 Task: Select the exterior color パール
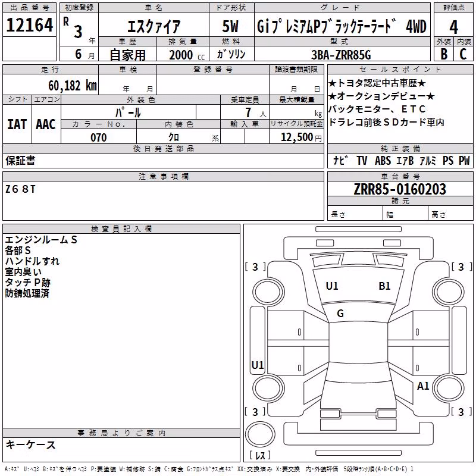click(x=128, y=112)
